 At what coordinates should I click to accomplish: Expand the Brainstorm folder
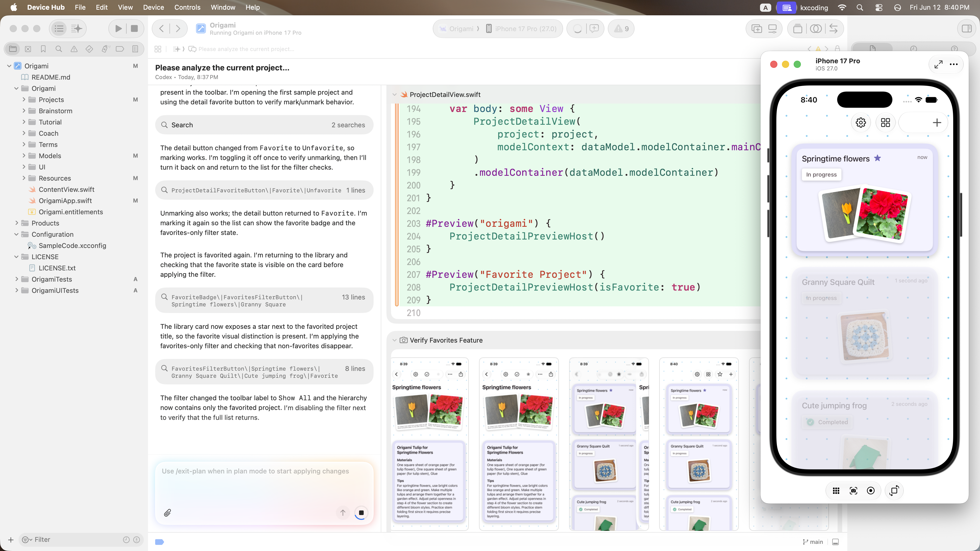24,111
